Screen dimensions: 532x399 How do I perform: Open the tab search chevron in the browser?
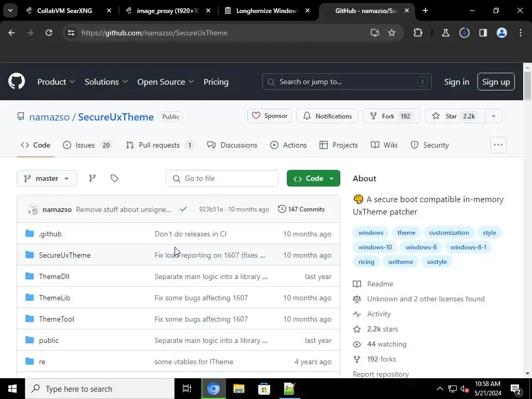pyautogui.click(x=10, y=10)
